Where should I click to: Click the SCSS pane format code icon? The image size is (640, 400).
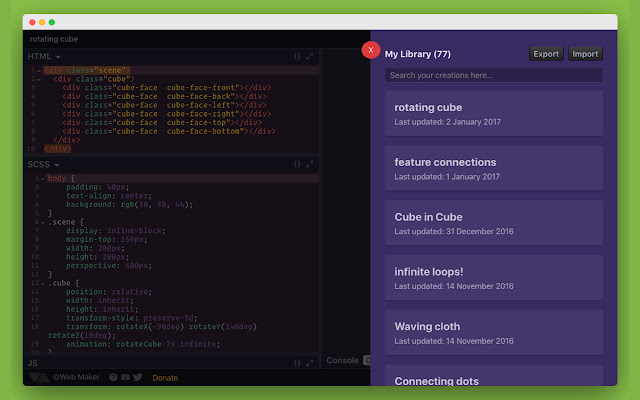tap(297, 164)
